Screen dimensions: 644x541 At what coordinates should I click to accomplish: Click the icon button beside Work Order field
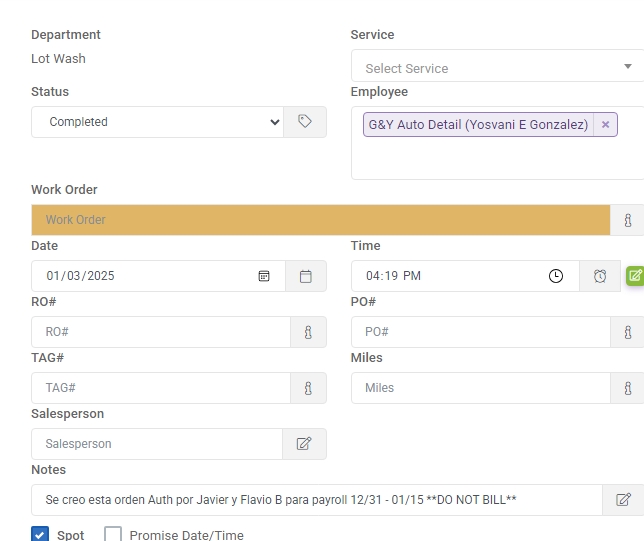click(x=628, y=220)
